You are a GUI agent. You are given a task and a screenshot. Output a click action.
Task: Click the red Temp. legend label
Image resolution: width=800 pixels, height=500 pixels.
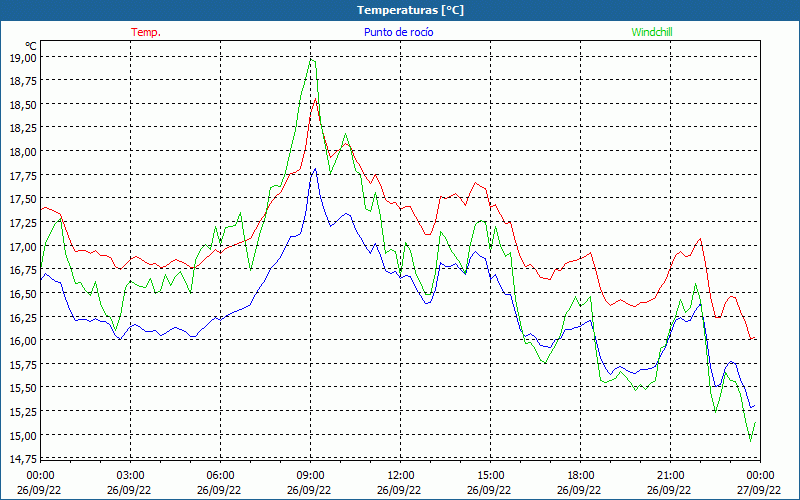tap(146, 32)
